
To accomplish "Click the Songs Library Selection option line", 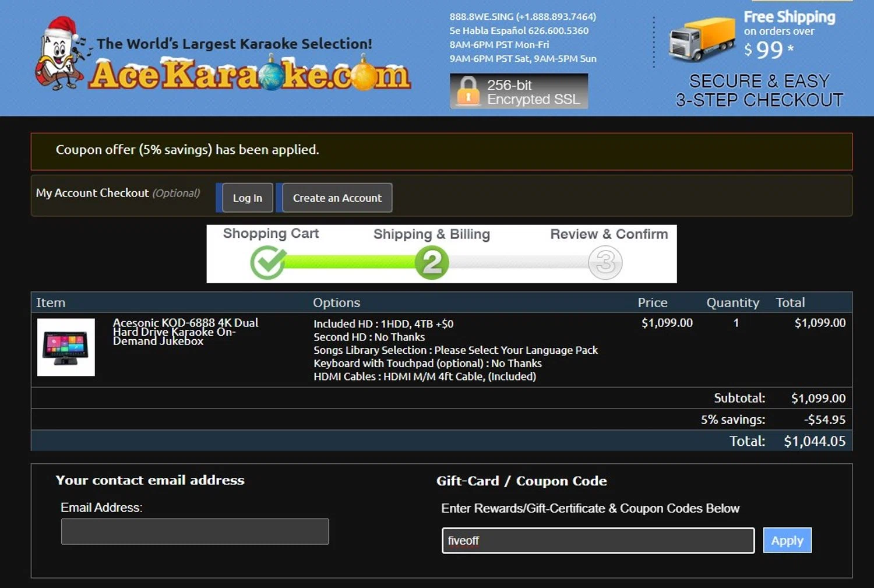I will [456, 350].
